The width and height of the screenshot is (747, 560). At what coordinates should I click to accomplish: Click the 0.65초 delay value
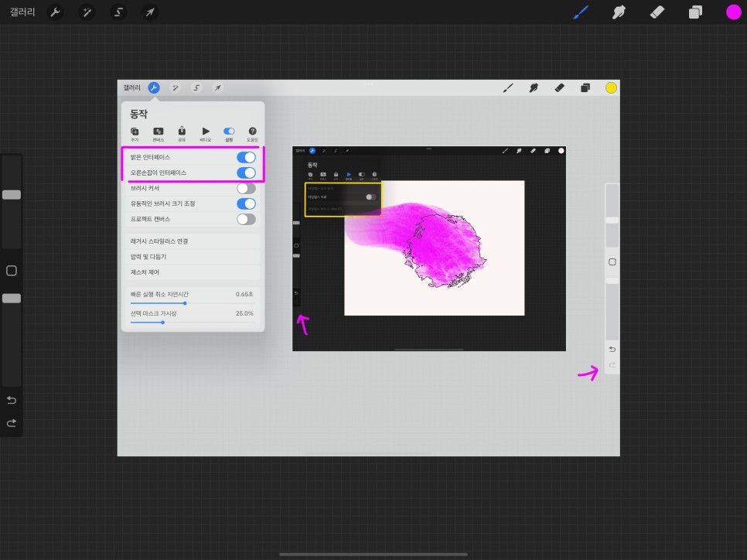click(244, 294)
